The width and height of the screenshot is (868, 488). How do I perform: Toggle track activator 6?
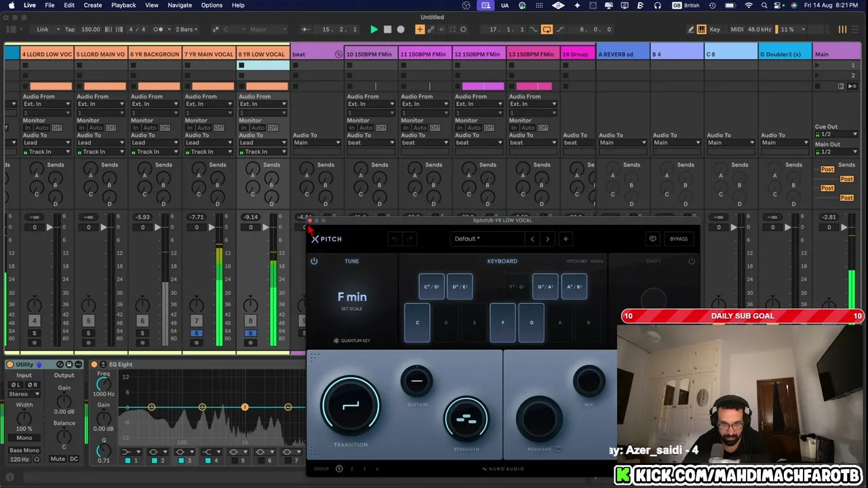click(x=142, y=321)
